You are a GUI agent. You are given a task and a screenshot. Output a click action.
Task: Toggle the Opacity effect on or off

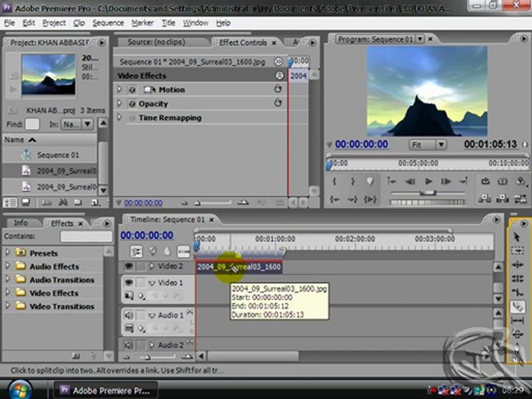pos(132,104)
